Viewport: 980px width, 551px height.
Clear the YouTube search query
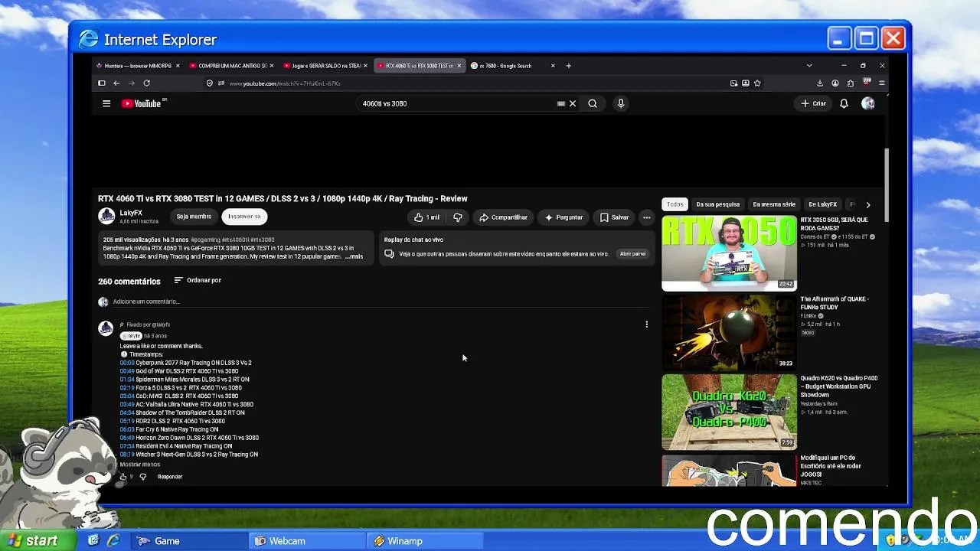pyautogui.click(x=572, y=103)
